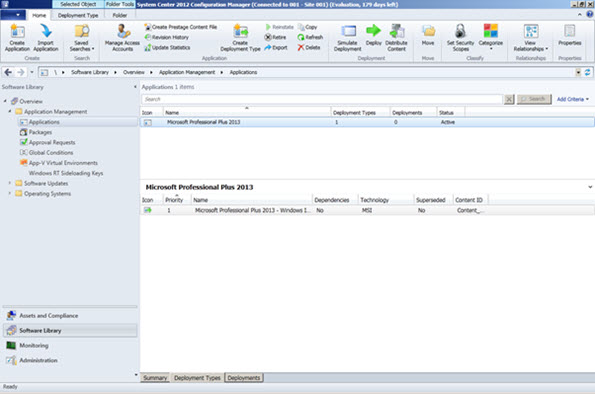
Task: Expand the Operating Systems node
Action: pos(10,193)
